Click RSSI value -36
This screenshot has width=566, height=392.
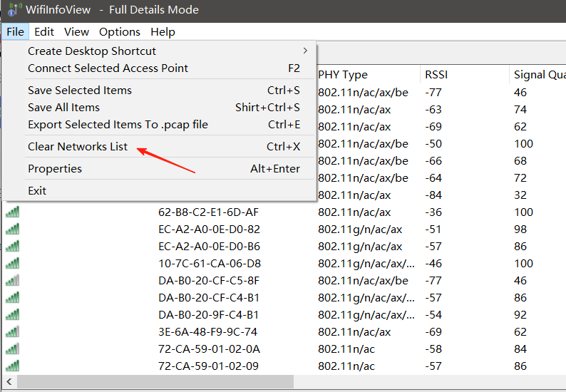(x=433, y=212)
